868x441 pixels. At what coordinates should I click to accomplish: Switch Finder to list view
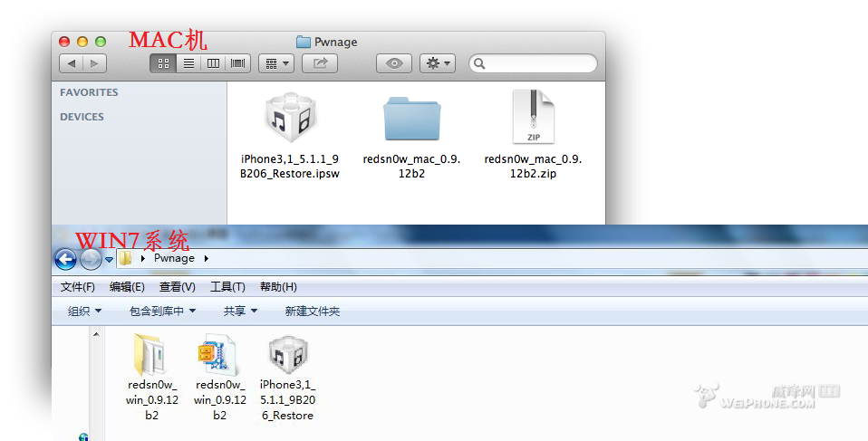click(188, 63)
